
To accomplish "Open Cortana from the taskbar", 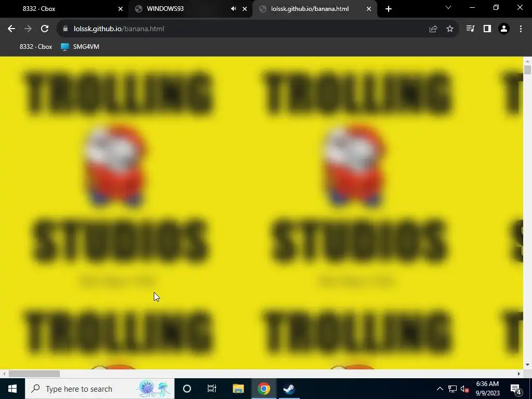I will point(187,389).
